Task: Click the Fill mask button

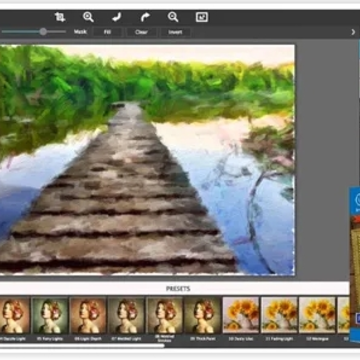Action: 107,32
